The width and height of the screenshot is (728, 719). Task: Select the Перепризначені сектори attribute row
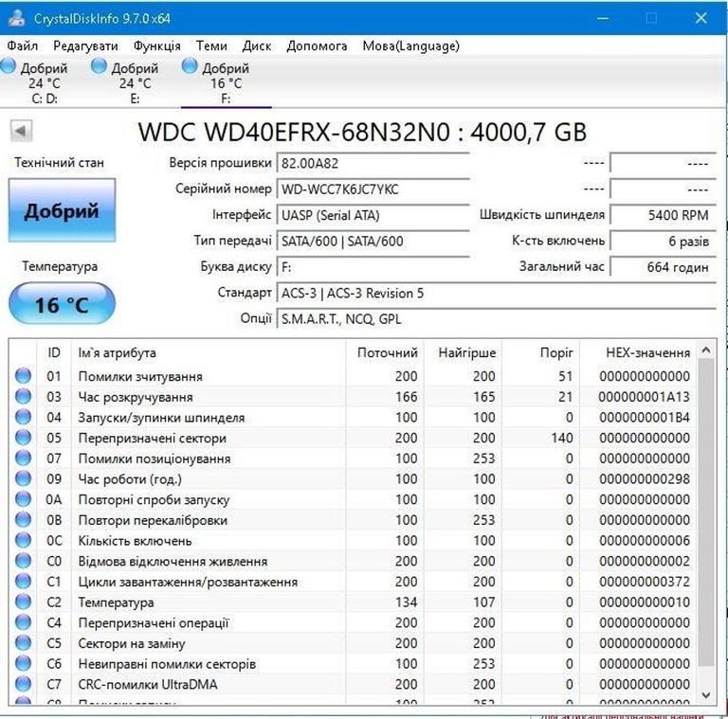point(352,438)
